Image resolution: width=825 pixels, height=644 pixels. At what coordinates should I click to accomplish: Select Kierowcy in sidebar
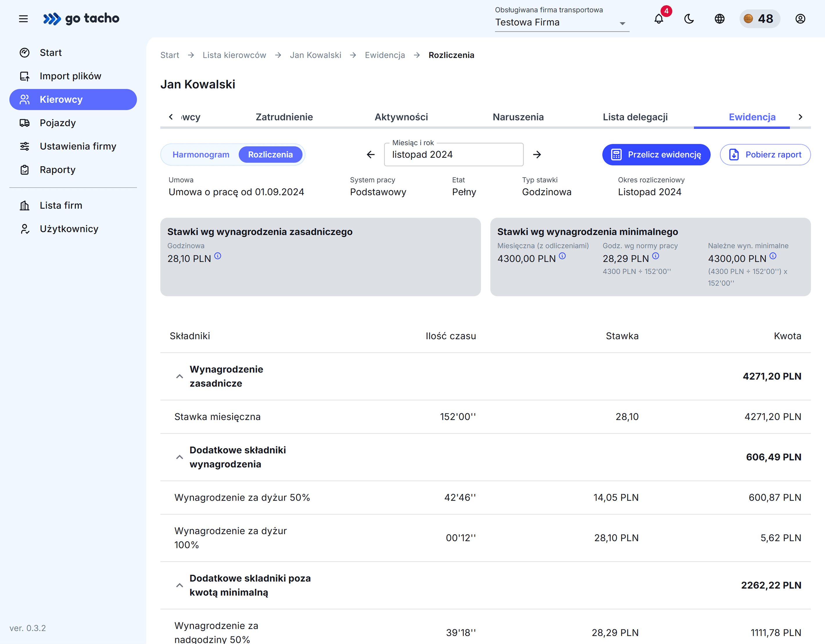73,99
